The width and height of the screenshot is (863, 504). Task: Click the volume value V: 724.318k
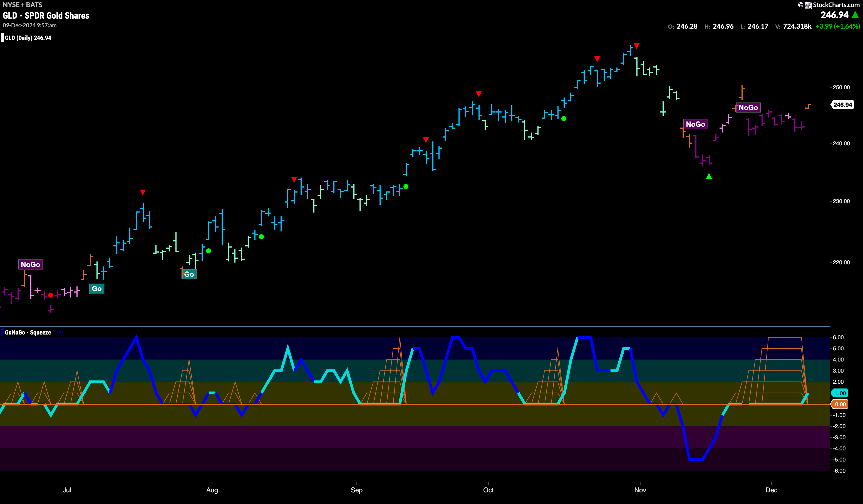point(793,26)
